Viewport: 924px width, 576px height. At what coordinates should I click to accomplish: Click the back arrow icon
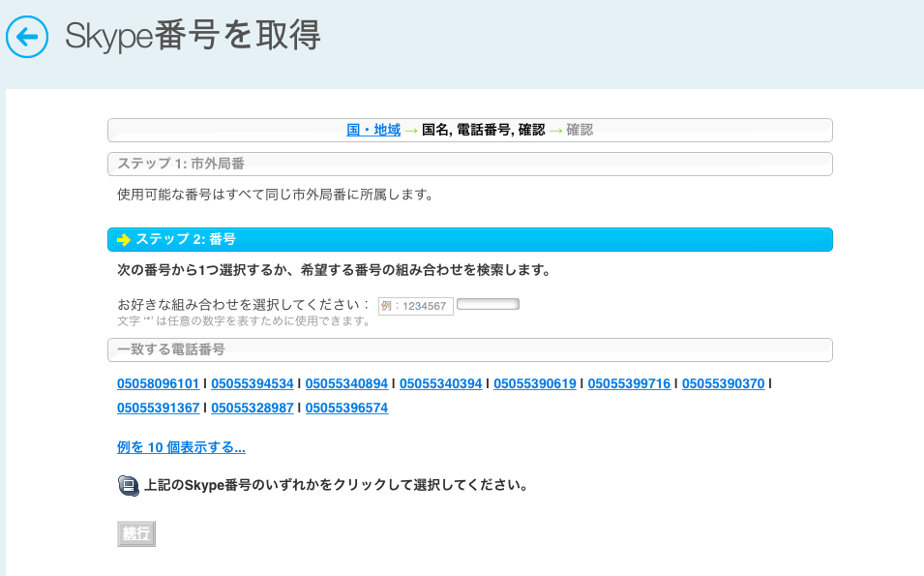[27, 37]
